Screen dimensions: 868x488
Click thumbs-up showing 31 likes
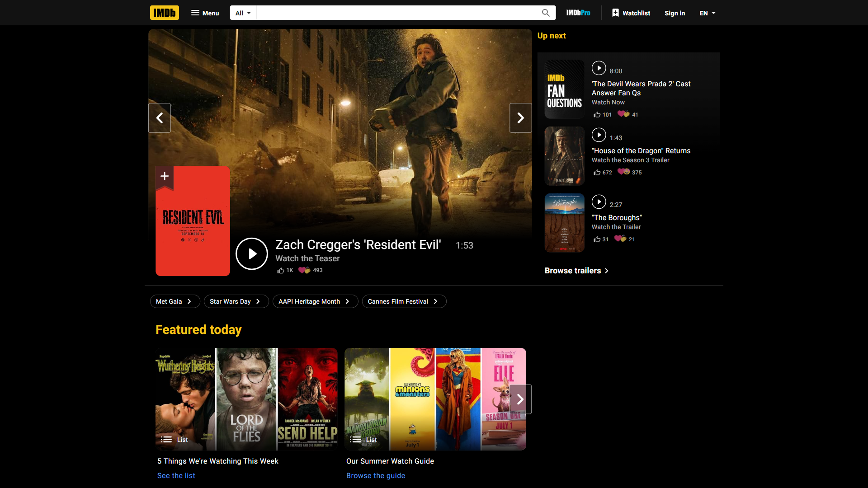(x=601, y=239)
